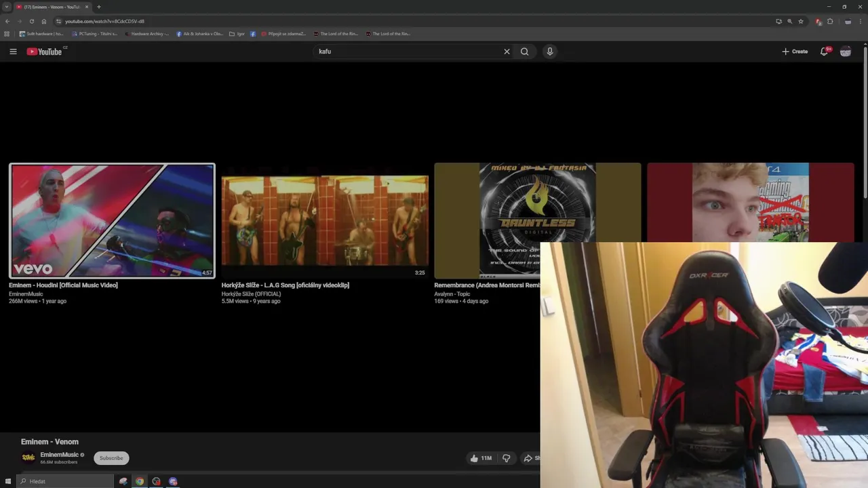868x488 pixels.
Task: Open first Lord of the Rings bookmark
Action: [x=336, y=34]
